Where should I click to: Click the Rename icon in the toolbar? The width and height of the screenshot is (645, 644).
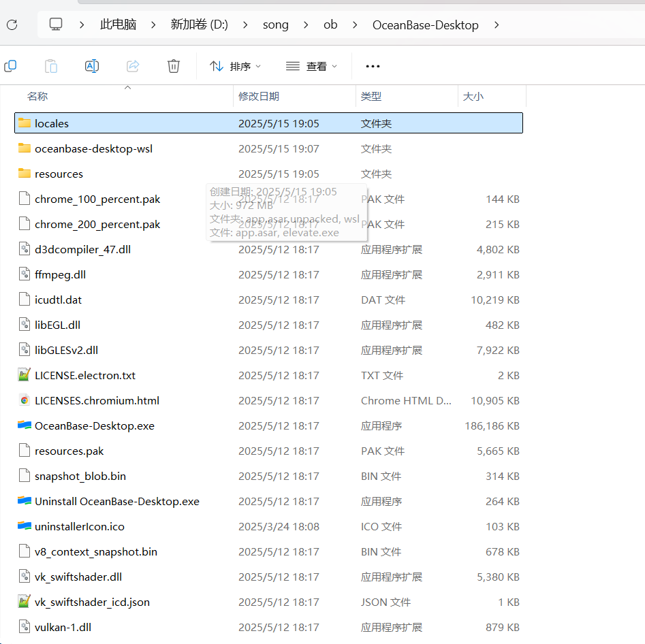92,66
